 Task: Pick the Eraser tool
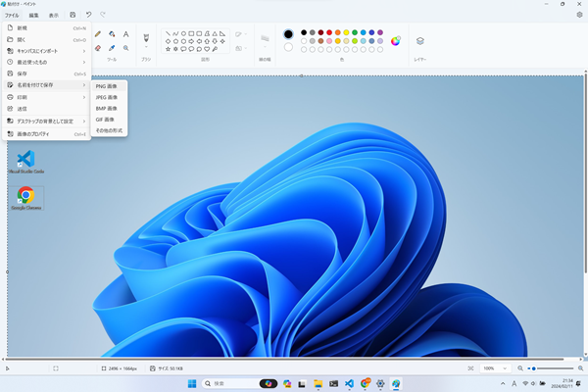pyautogui.click(x=97, y=47)
